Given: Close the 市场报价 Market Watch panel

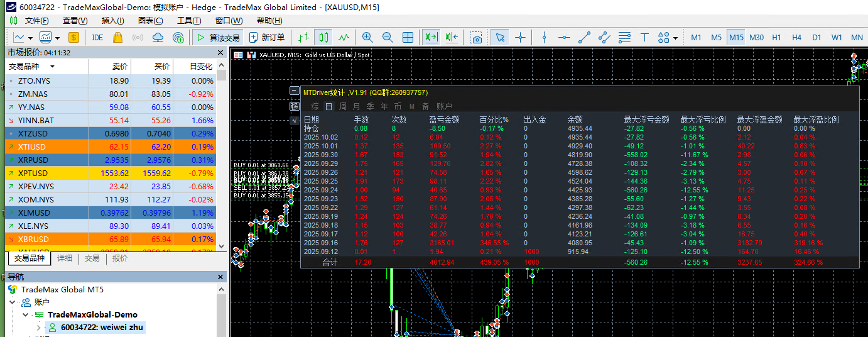Looking at the screenshot, I should (x=220, y=53).
